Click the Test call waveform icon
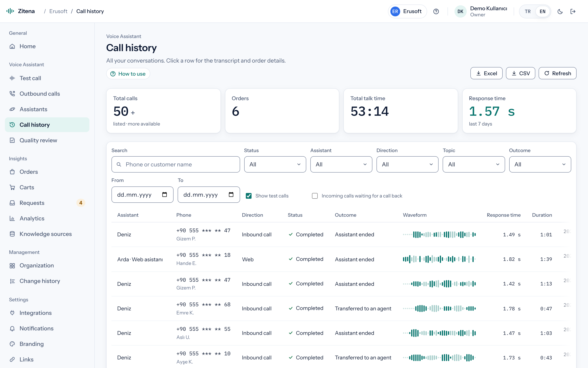588x368 pixels. point(12,78)
